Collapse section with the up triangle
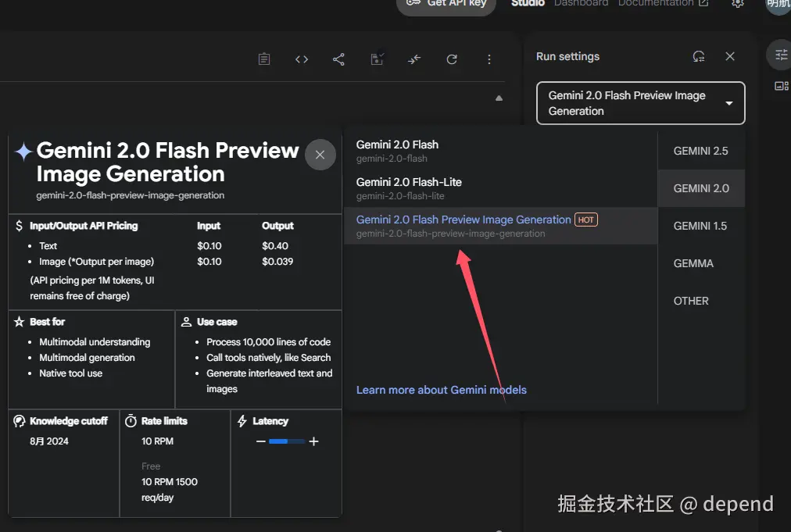Viewport: 791px width, 532px height. tap(499, 98)
